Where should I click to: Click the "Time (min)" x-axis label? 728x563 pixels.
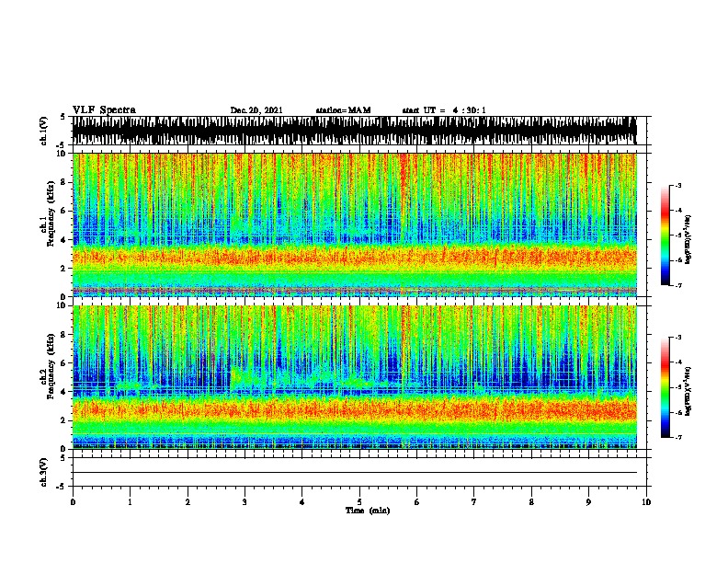(368, 511)
